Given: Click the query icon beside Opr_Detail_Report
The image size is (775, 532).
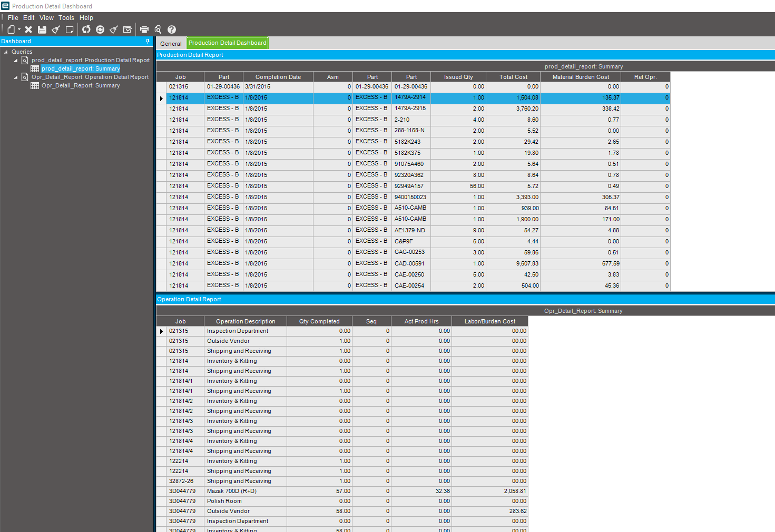Looking at the screenshot, I should click(x=25, y=77).
